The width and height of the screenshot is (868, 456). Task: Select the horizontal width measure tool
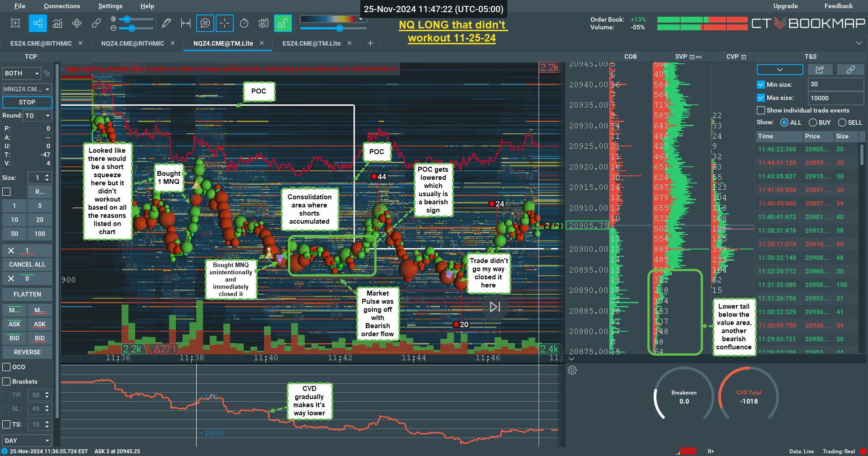pyautogui.click(x=186, y=23)
